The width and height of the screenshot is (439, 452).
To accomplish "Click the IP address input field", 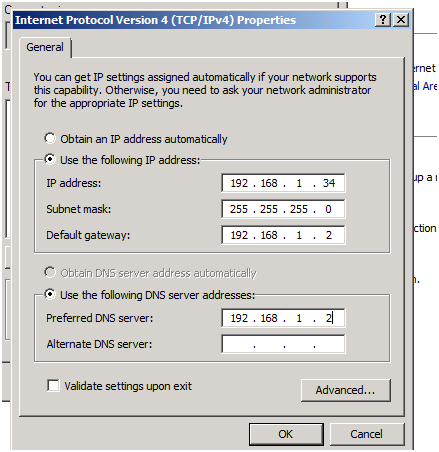I will [x=283, y=183].
